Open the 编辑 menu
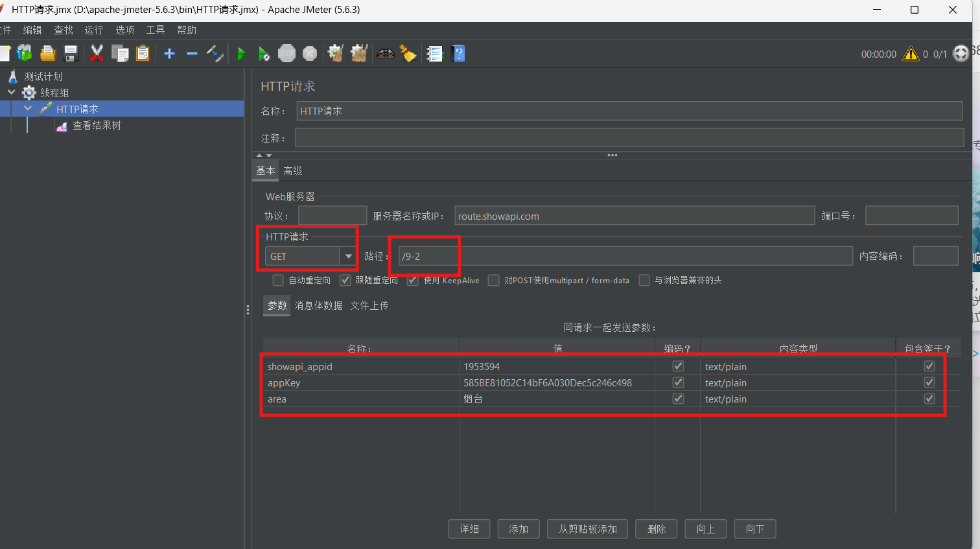 point(32,30)
